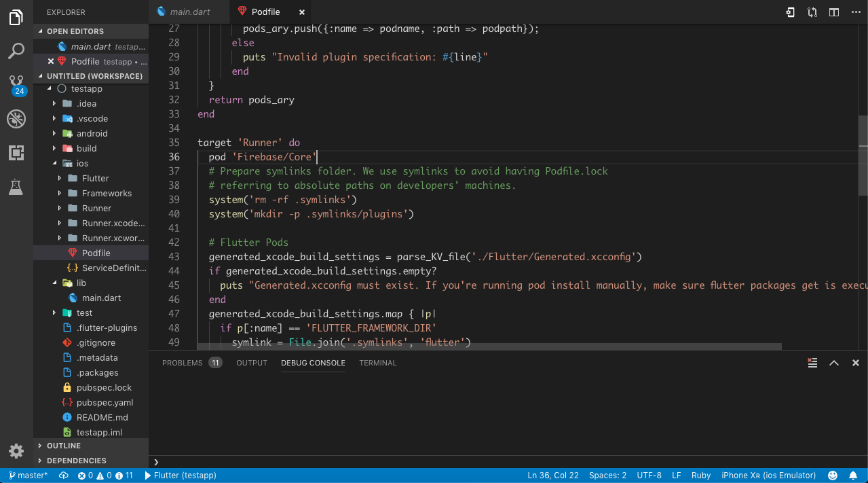Expand the Runner folder

[x=91, y=209]
